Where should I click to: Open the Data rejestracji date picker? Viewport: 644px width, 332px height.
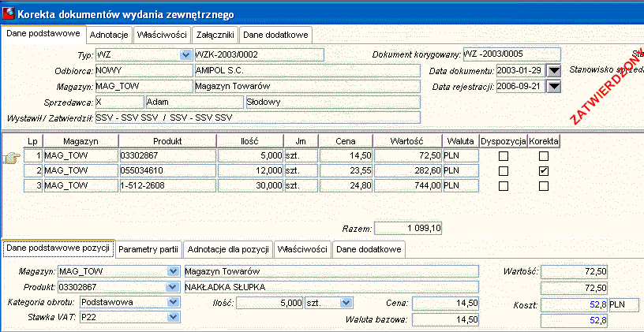click(x=554, y=87)
